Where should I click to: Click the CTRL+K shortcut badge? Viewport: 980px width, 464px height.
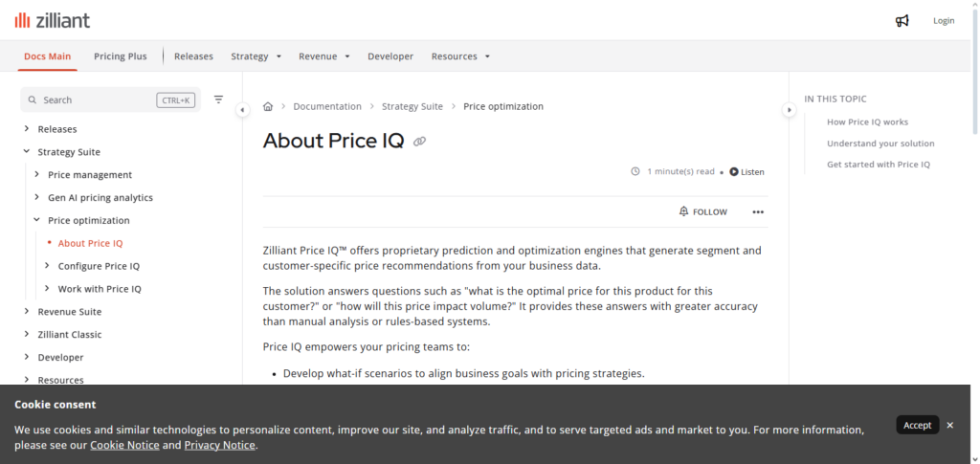176,99
